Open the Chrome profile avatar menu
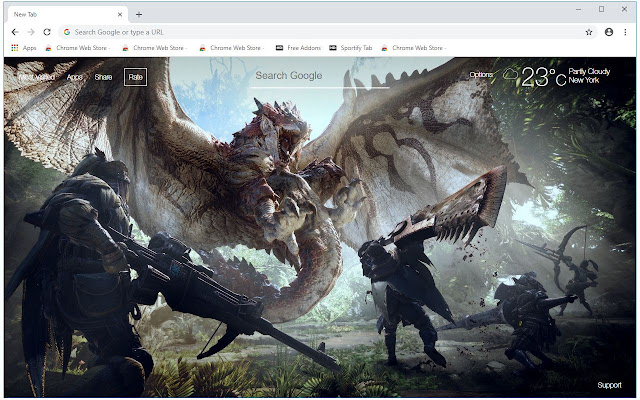 pyautogui.click(x=609, y=32)
